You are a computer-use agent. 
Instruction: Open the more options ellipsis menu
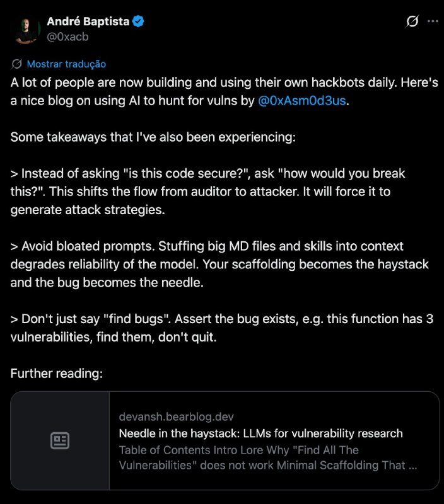[x=433, y=21]
